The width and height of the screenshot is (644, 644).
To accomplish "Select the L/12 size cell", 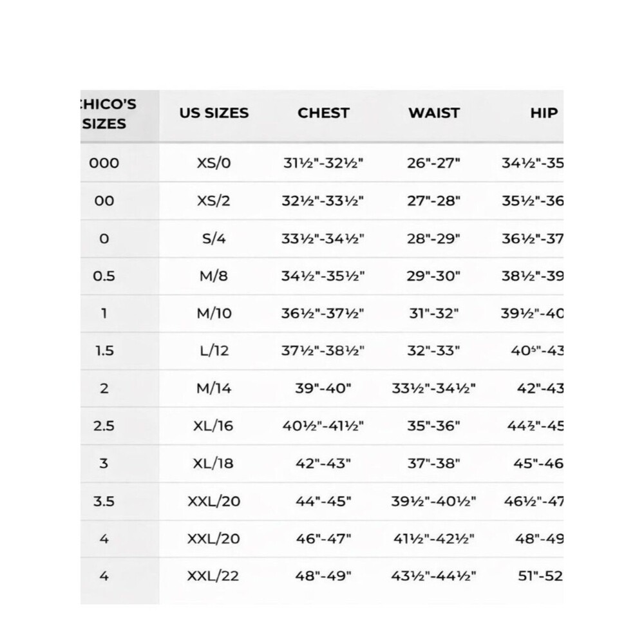I will [x=214, y=351].
